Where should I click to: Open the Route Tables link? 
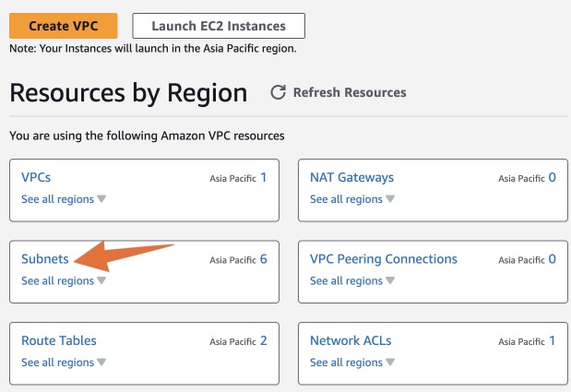click(58, 340)
